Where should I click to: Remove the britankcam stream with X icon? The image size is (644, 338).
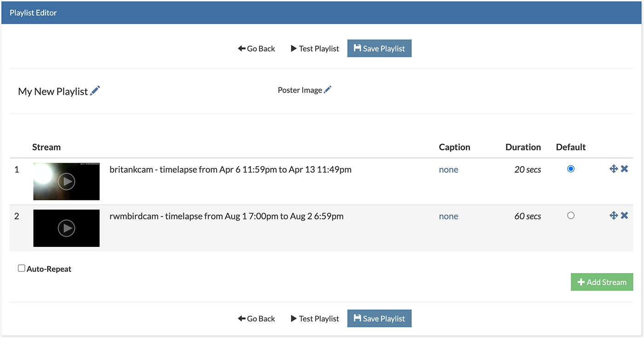pos(624,169)
